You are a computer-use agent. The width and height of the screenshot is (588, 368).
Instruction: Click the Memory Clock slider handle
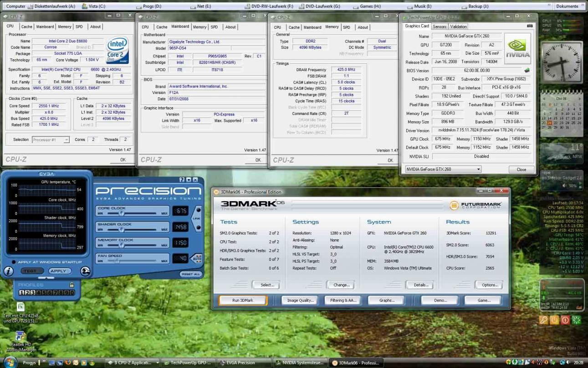121,245
